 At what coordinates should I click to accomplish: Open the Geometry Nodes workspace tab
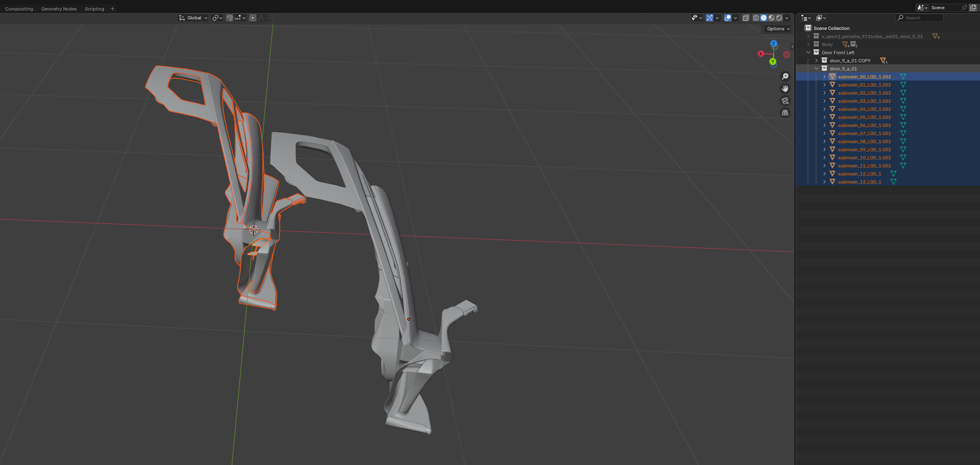(x=59, y=9)
